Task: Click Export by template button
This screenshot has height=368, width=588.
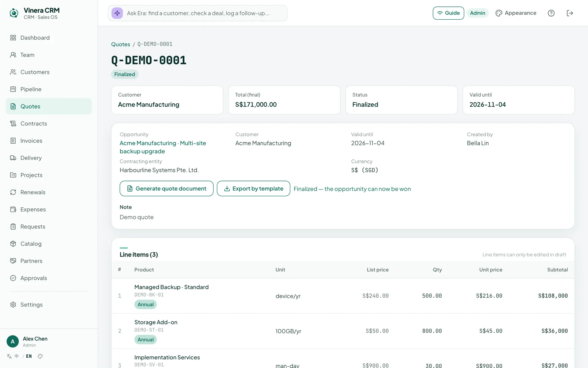Action: point(253,189)
